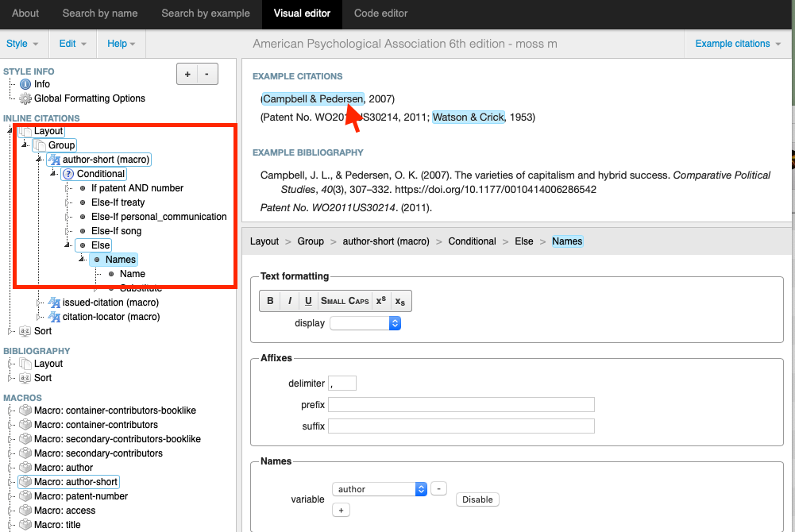The height and width of the screenshot is (532, 795).
Task: Toggle bold text formatting
Action: (270, 301)
